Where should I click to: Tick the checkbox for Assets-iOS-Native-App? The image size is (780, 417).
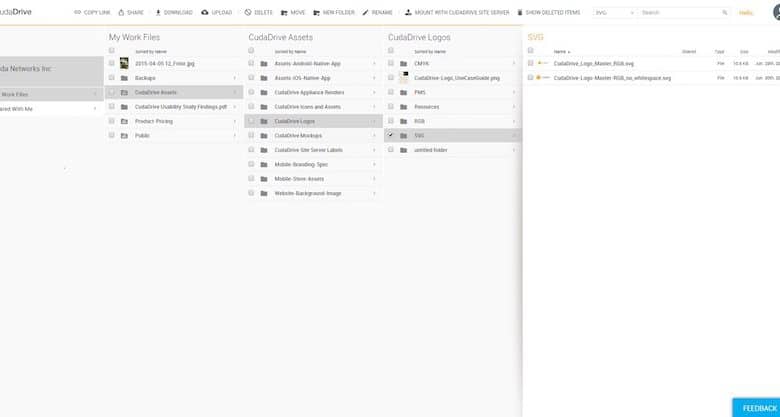coord(251,78)
